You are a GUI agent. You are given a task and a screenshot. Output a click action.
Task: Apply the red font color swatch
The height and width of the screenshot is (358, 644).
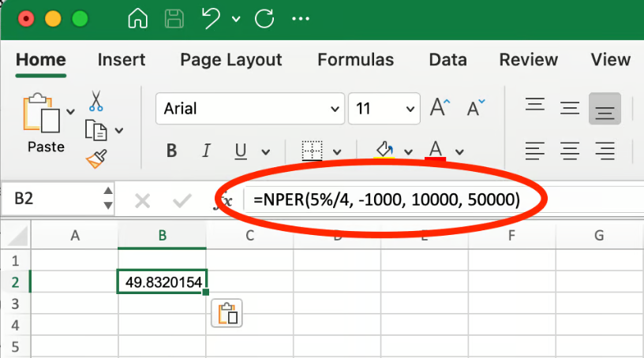[436, 151]
